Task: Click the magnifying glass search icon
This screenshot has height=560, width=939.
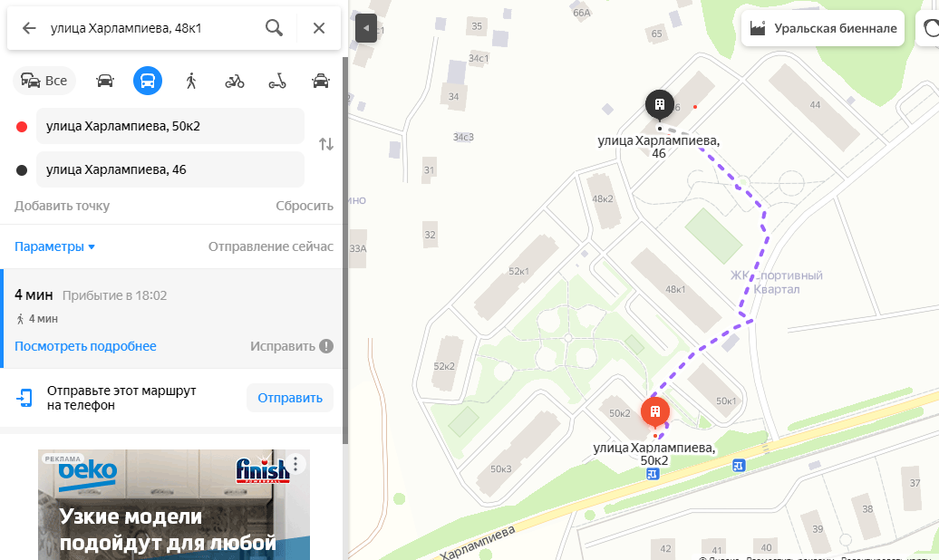Action: point(275,28)
